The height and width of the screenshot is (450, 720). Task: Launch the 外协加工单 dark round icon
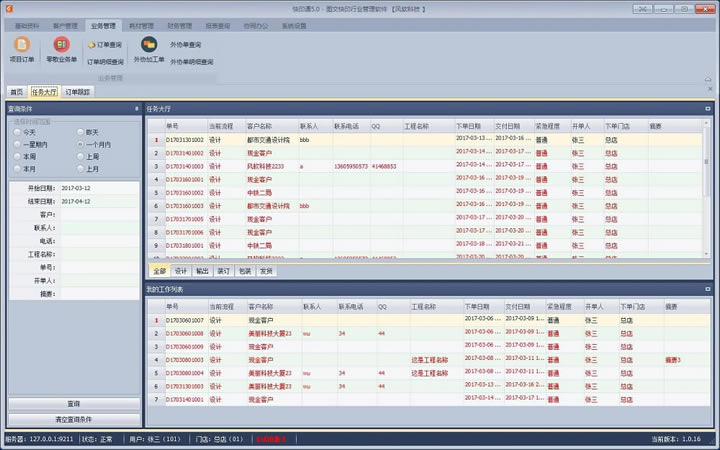click(149, 45)
